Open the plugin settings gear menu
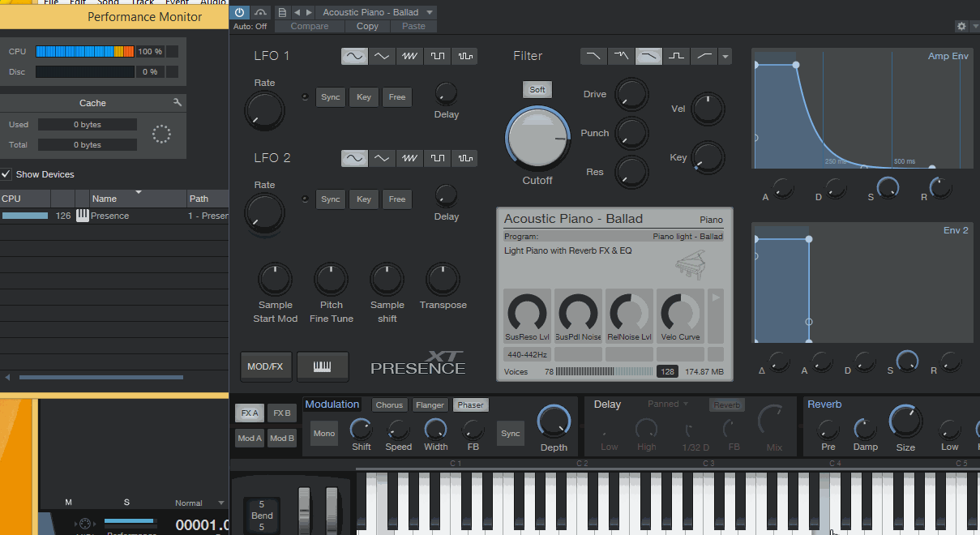 coord(961,26)
